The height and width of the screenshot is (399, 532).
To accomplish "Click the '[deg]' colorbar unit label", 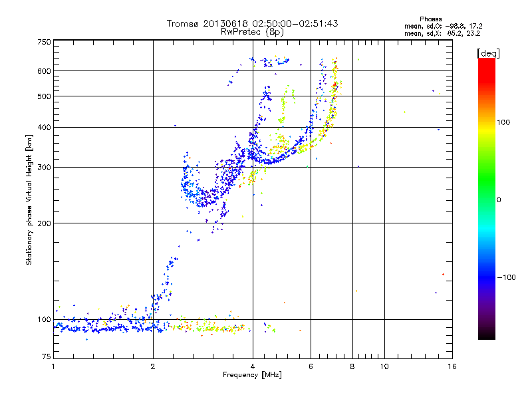I will point(488,53).
